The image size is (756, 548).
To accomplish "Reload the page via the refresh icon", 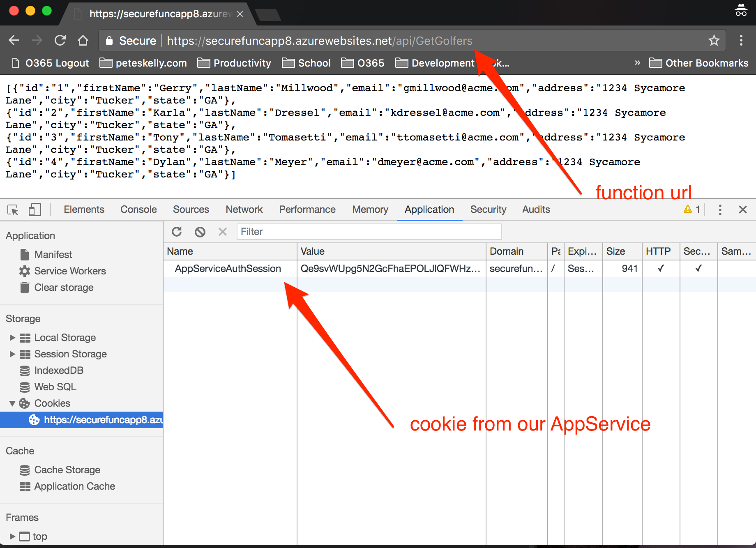I will tap(60, 40).
